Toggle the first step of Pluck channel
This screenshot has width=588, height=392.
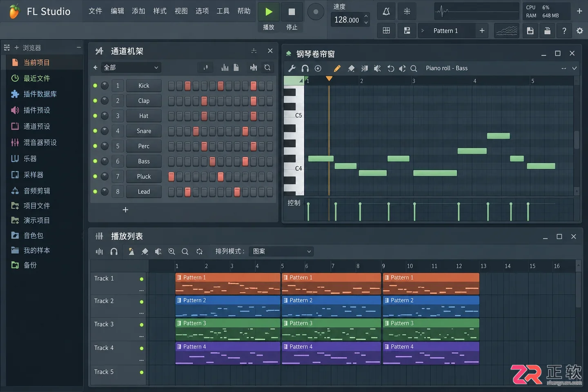click(x=171, y=176)
